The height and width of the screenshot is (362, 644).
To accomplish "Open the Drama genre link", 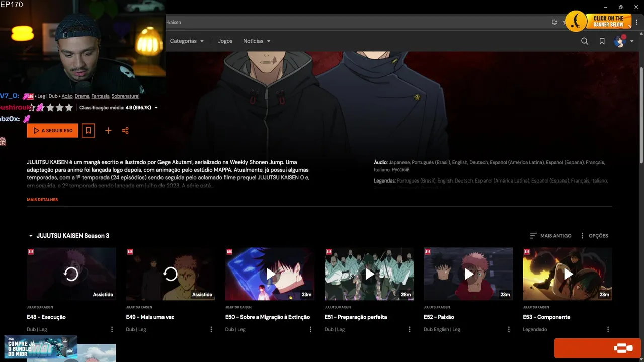I will point(82,96).
